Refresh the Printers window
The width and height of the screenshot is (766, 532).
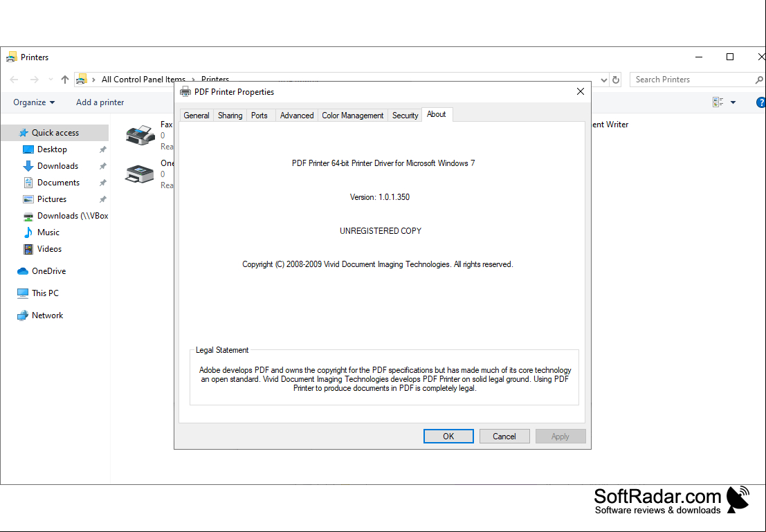(x=616, y=80)
